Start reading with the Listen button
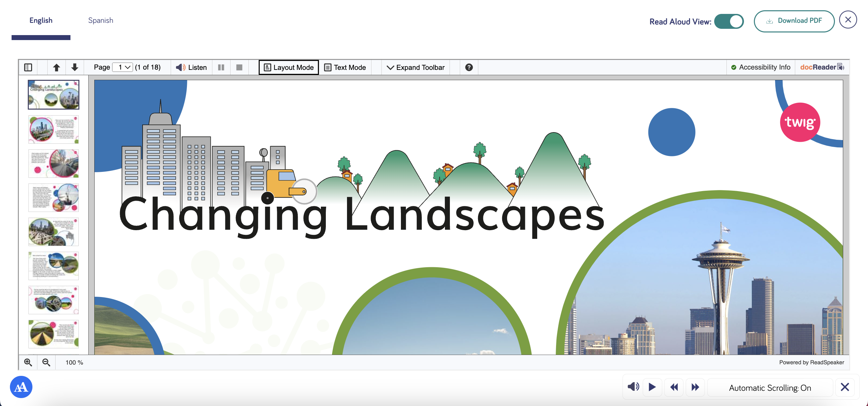868x406 pixels. [192, 68]
